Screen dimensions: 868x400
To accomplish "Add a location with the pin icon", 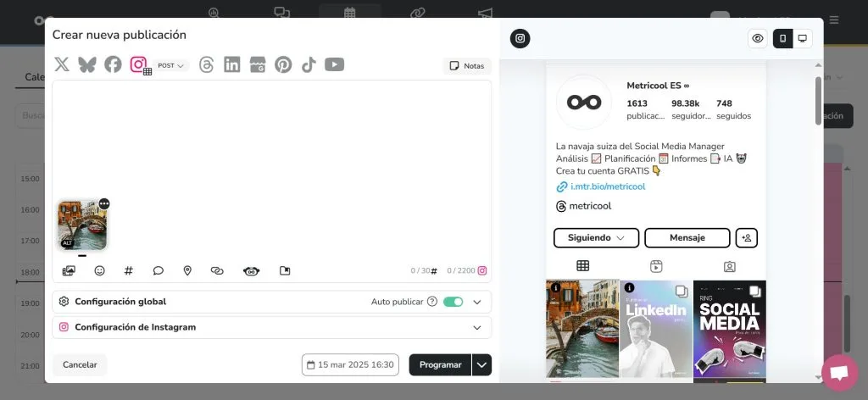I will tap(187, 270).
